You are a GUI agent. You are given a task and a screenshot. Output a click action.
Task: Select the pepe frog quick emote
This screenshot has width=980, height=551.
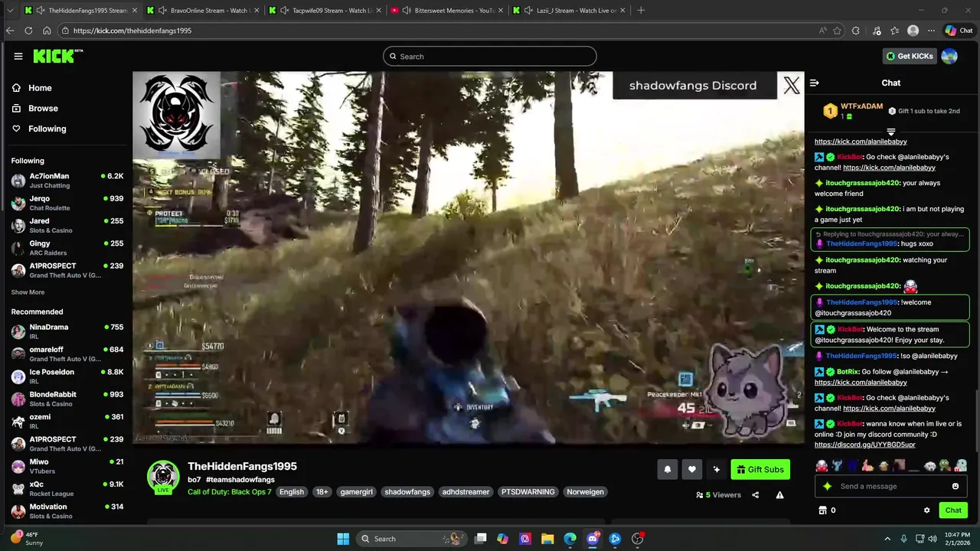point(946,465)
